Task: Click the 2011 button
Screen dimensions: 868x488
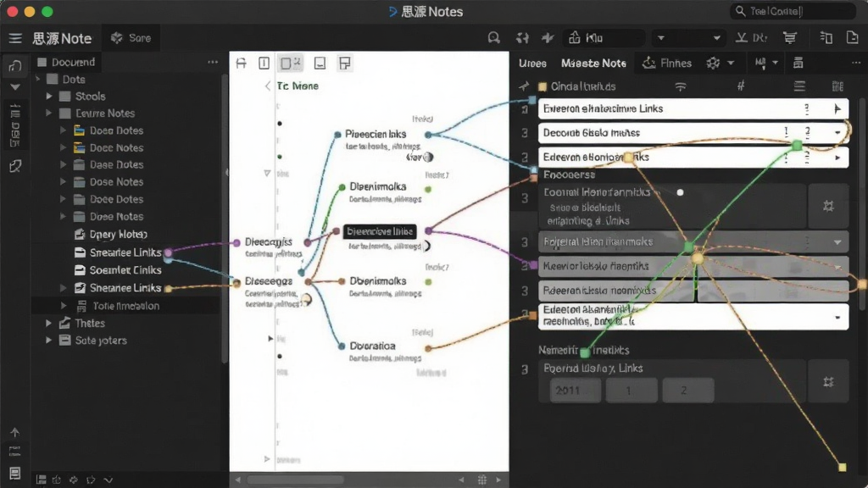Action: [x=575, y=390]
